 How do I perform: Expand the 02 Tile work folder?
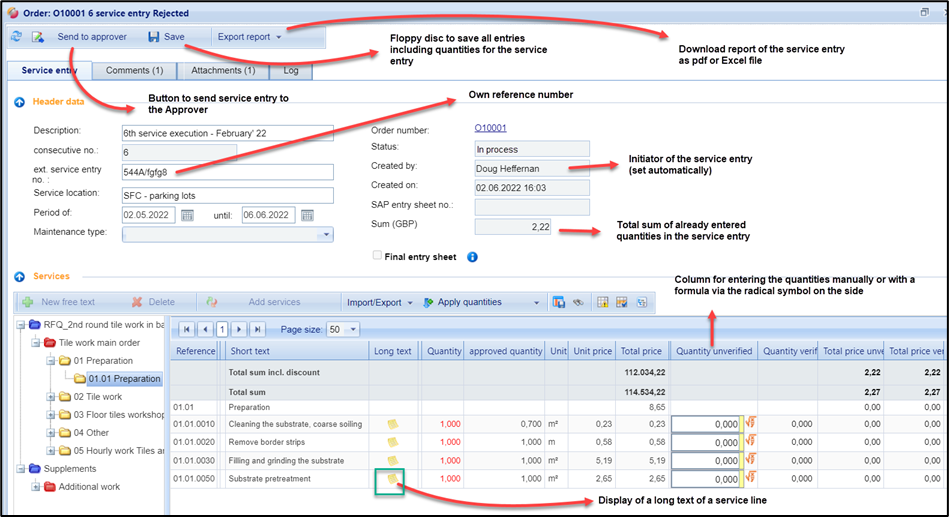click(x=49, y=397)
